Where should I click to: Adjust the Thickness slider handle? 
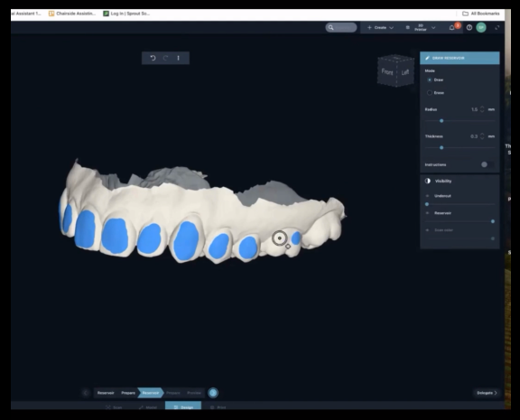pos(441,147)
